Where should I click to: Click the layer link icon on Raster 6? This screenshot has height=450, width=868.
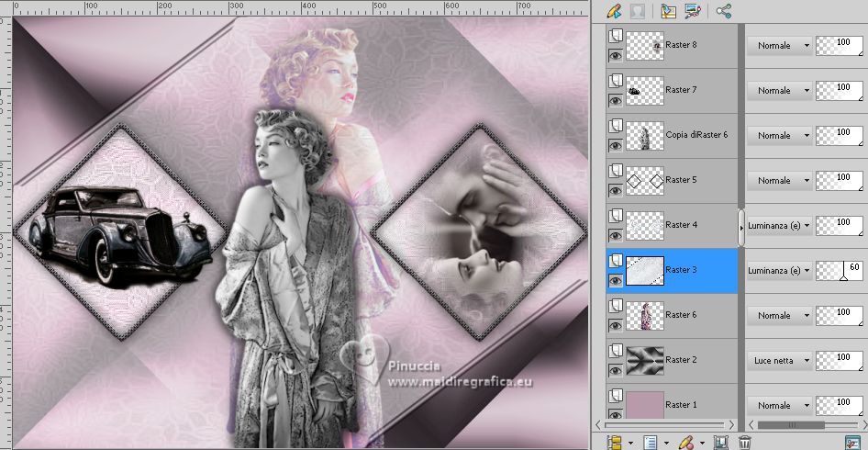(x=615, y=306)
